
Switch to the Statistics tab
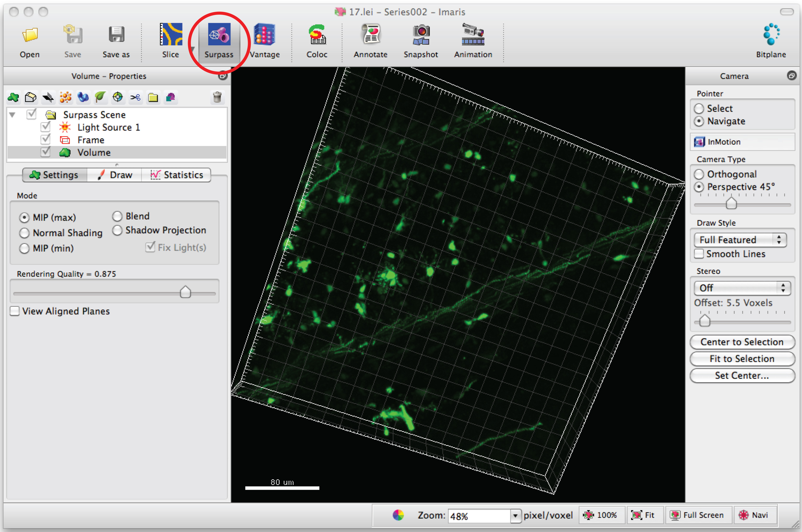click(x=176, y=175)
